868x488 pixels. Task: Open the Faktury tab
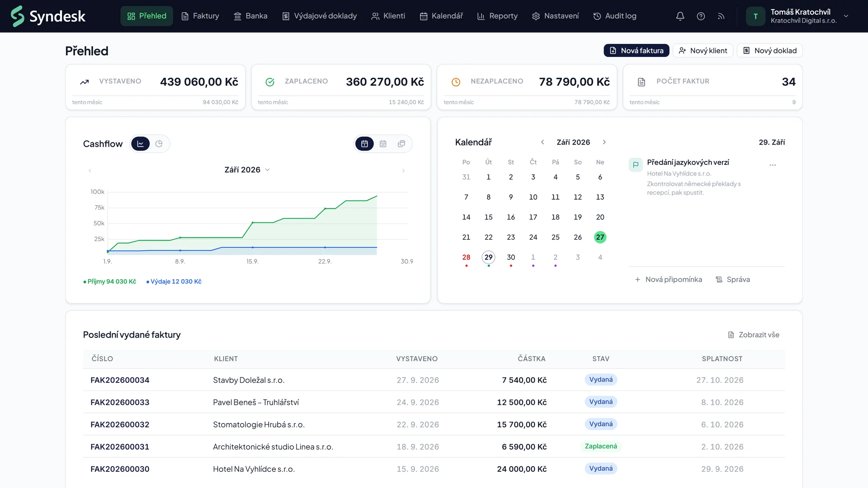point(200,16)
